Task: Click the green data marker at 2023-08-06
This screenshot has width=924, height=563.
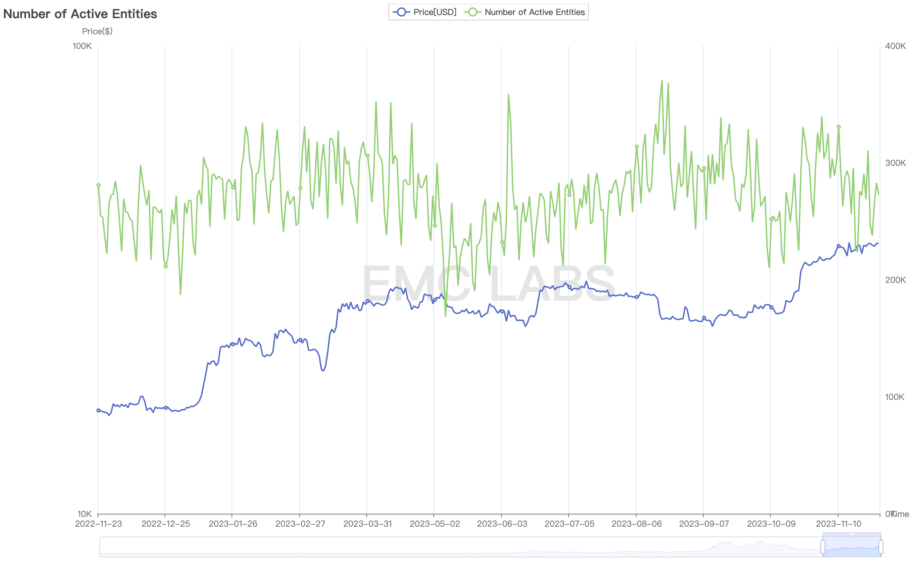Action: click(636, 147)
